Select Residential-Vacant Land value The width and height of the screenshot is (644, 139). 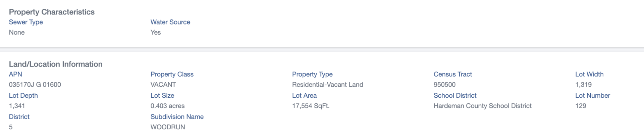tap(328, 85)
